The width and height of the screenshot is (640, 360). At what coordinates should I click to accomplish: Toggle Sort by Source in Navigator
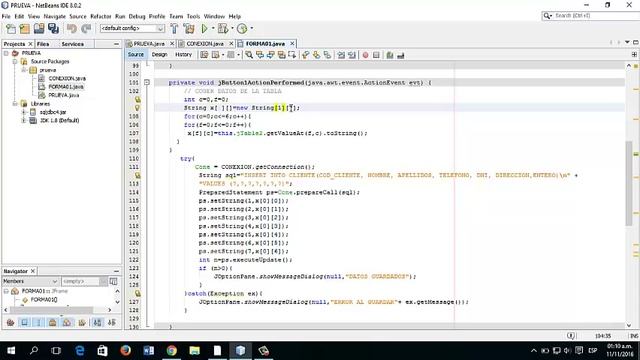coord(112,323)
